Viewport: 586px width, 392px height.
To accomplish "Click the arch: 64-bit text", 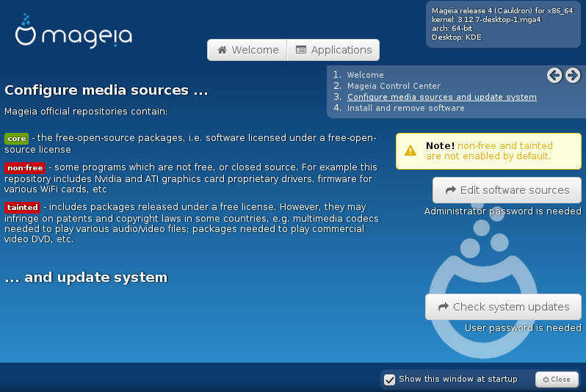I will click(452, 29).
